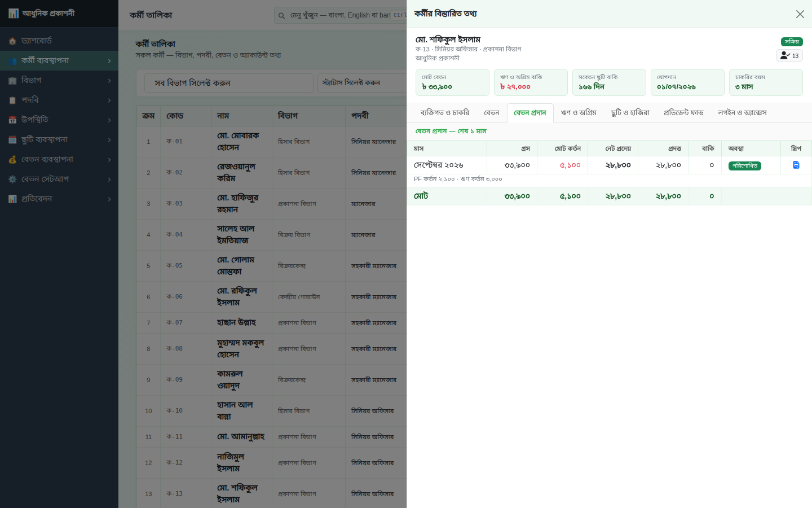Click the যোগদান ০১/০৭/২০২৬ card

(687, 82)
